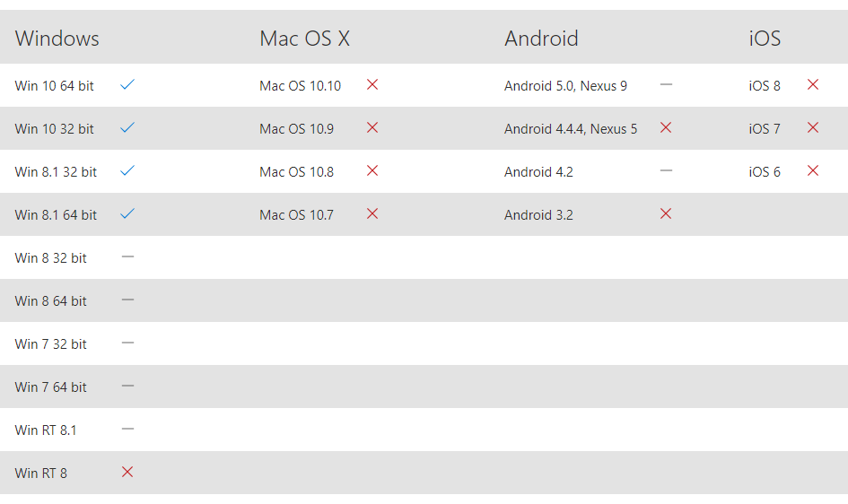Click the red X beside Android 3.2

point(666,214)
